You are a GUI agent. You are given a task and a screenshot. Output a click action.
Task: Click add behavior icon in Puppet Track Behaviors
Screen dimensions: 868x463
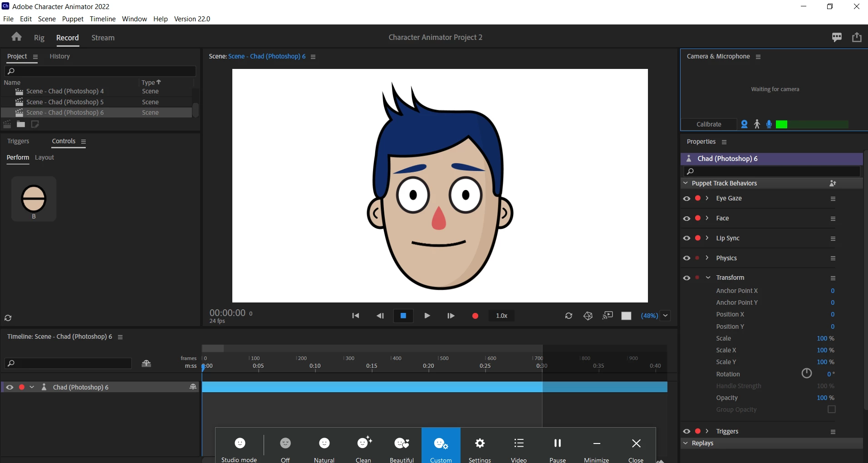point(833,183)
